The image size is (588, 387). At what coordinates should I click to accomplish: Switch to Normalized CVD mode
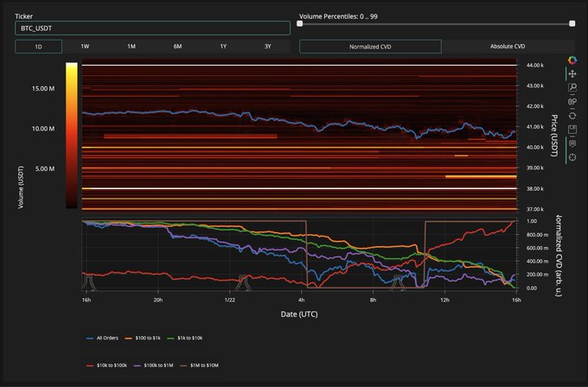point(370,47)
